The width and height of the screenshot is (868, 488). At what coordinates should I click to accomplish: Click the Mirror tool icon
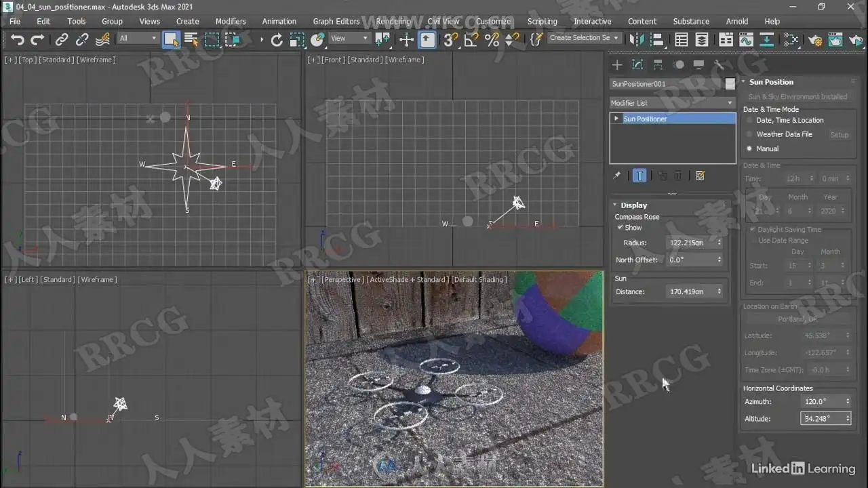[637, 40]
